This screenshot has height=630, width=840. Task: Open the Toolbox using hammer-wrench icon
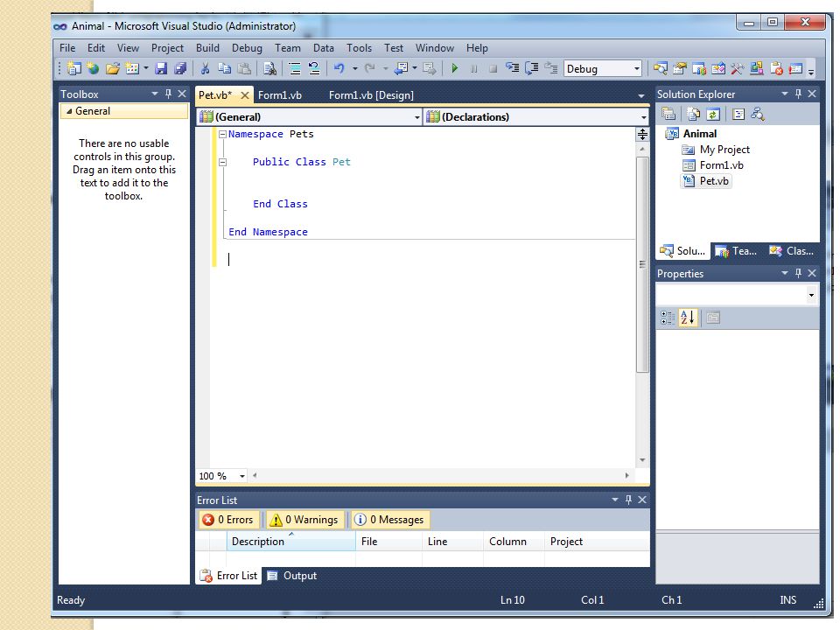point(737,68)
